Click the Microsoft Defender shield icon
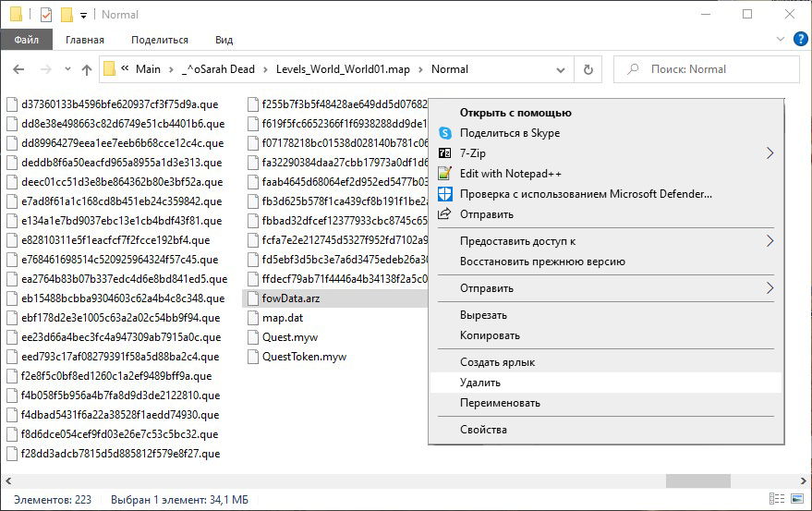This screenshot has height=511, width=812. click(x=444, y=194)
